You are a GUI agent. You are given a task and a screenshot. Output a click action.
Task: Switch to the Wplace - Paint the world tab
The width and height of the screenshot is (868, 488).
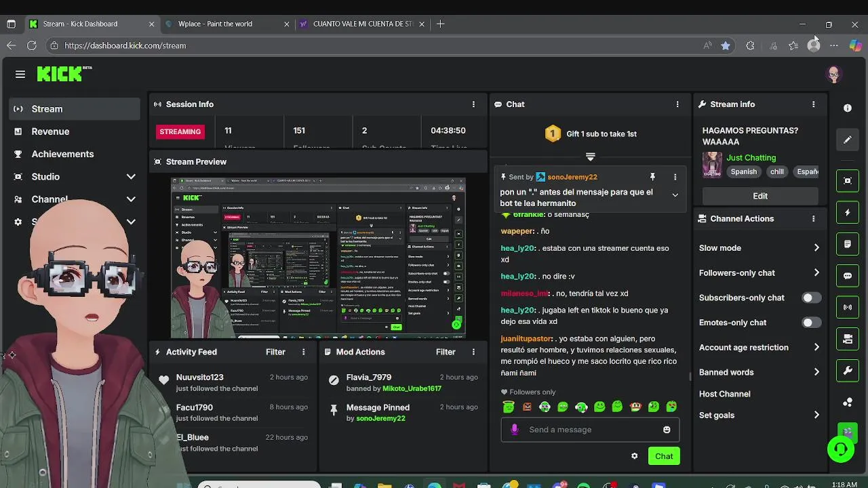(x=226, y=24)
